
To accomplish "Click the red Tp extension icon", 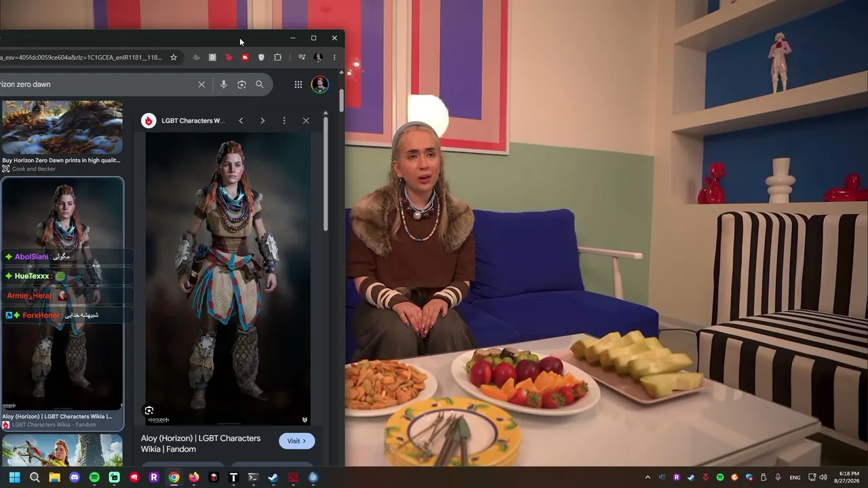I will [x=229, y=58].
